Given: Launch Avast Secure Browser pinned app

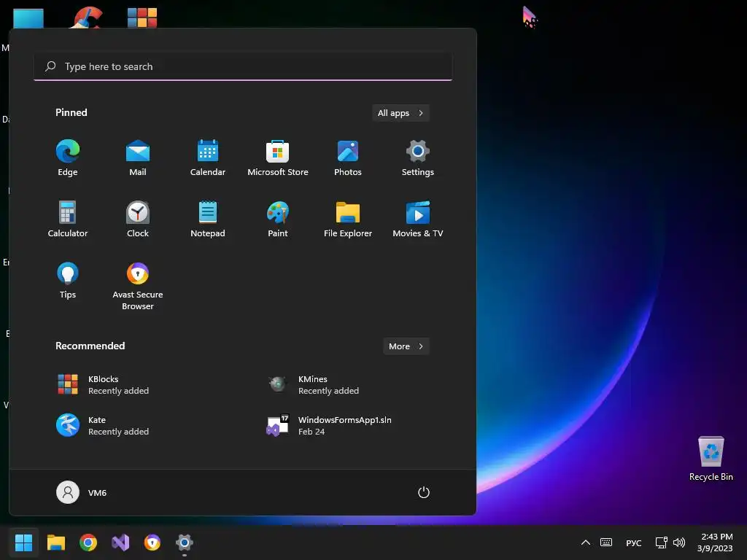Looking at the screenshot, I should [x=138, y=286].
